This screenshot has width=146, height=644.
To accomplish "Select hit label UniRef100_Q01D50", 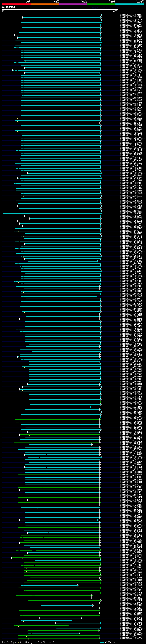I will tap(131, 72).
